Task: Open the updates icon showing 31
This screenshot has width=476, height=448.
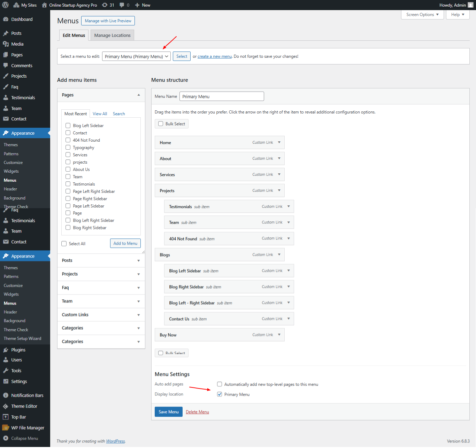Action: [x=105, y=5]
